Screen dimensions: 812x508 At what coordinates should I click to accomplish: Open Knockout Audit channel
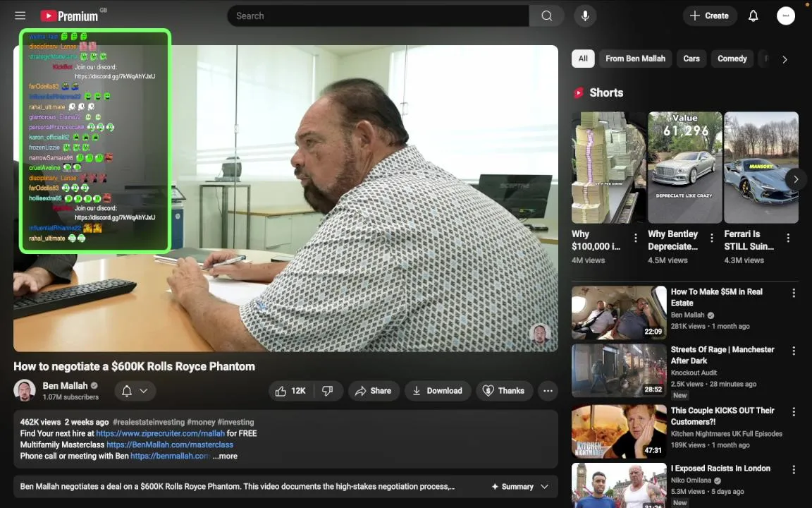pos(694,373)
